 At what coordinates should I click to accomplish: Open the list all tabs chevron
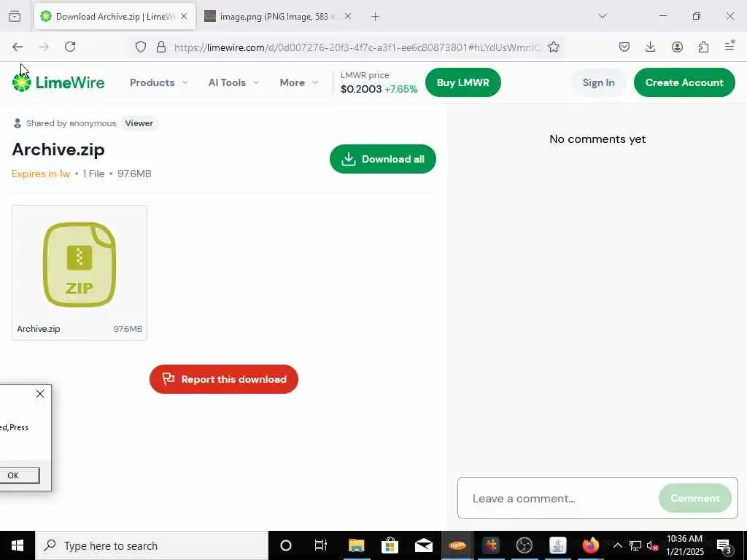tap(603, 16)
